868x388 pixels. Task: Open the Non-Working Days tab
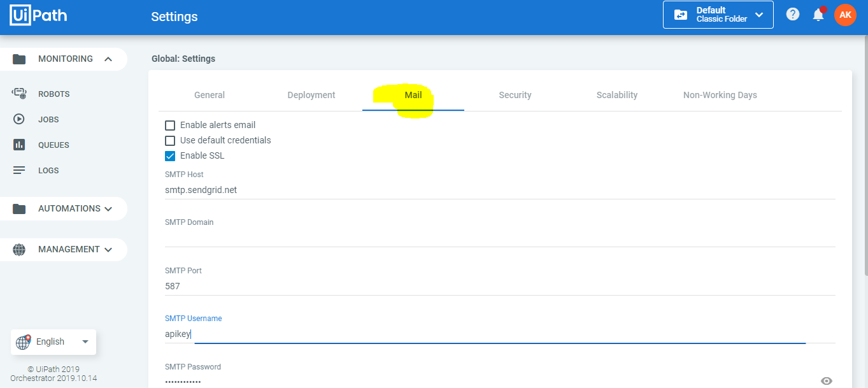click(720, 94)
